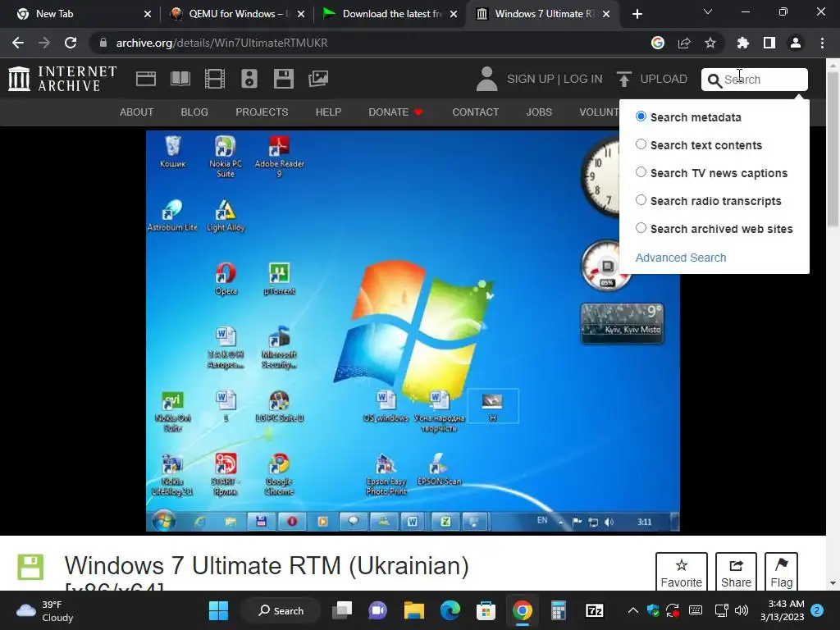Open Chrome tab search dropdown chevron

[708, 11]
